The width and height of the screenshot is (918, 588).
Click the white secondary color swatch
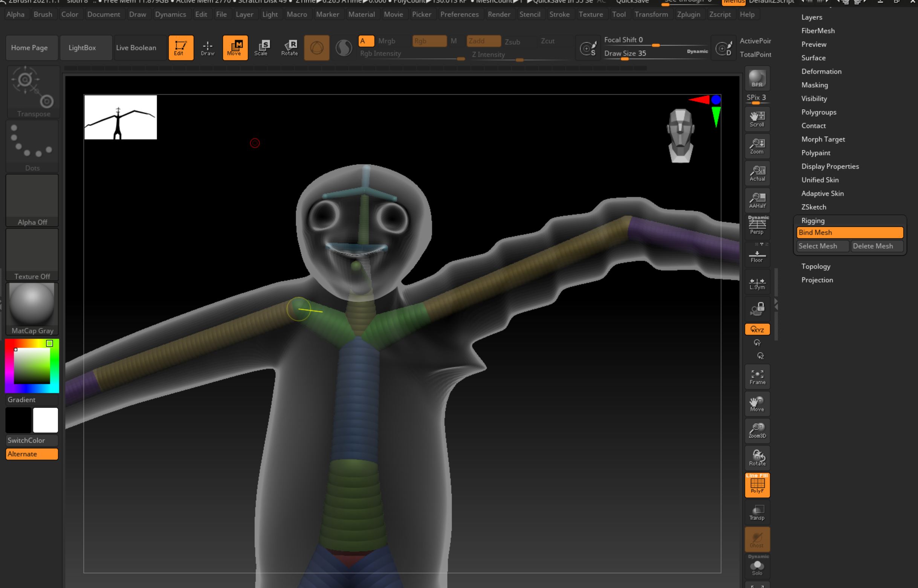coord(46,420)
